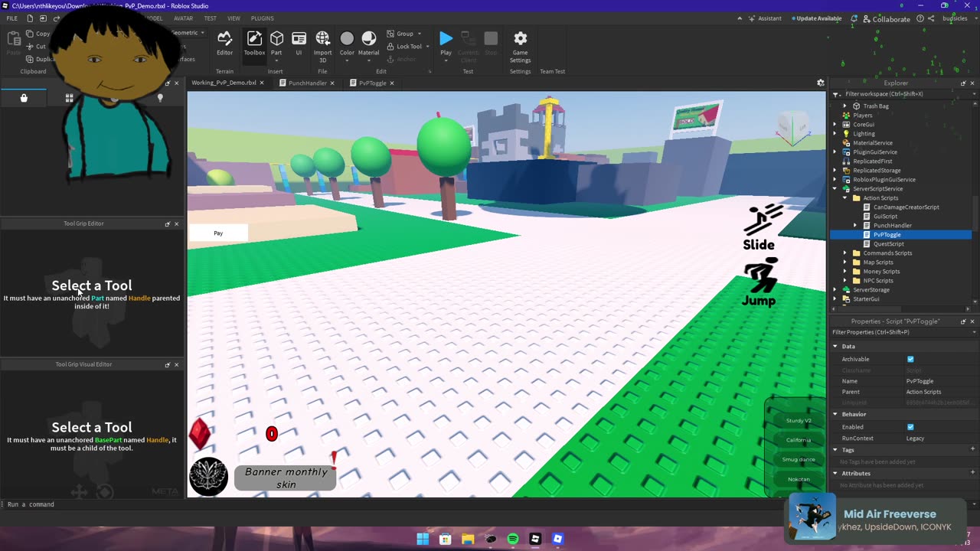Image resolution: width=980 pixels, height=551 pixels.
Task: Select Players service in Explorer
Action: click(x=862, y=115)
